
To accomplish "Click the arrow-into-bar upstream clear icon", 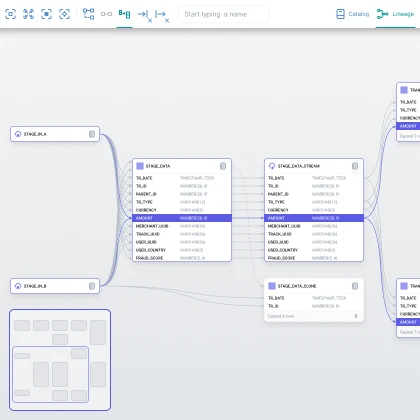I will [144, 16].
